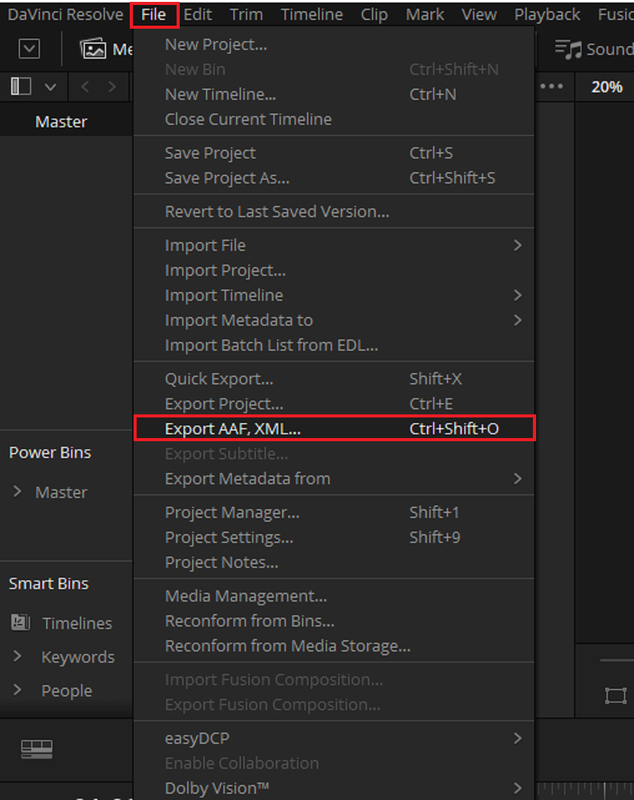The width and height of the screenshot is (634, 800).
Task: Open the Playback menu
Action: pos(547,15)
